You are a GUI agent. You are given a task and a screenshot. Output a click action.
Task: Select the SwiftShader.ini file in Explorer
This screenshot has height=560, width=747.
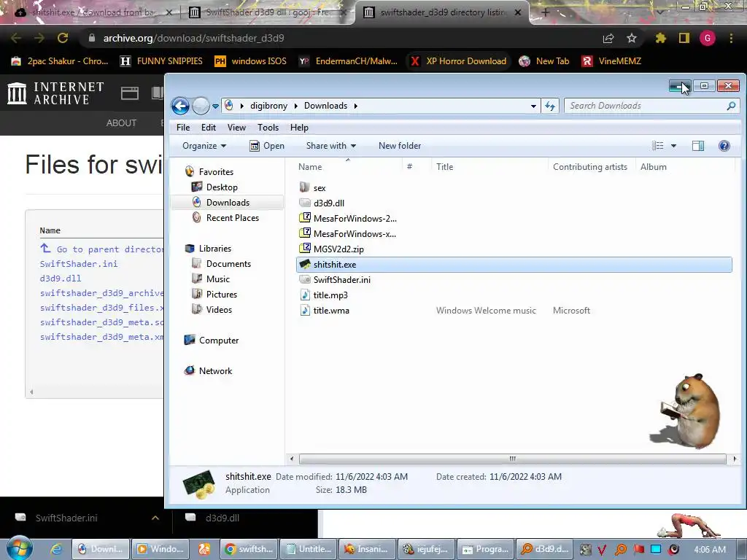coord(341,279)
